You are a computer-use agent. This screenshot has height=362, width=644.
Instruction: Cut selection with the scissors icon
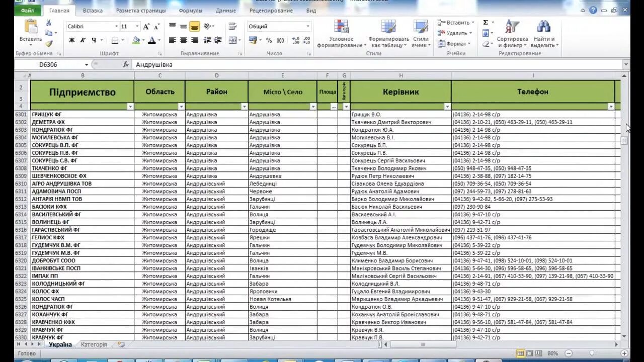[49, 23]
